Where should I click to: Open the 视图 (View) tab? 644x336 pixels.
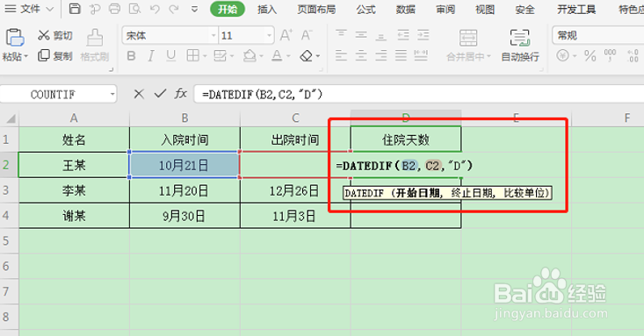click(485, 9)
